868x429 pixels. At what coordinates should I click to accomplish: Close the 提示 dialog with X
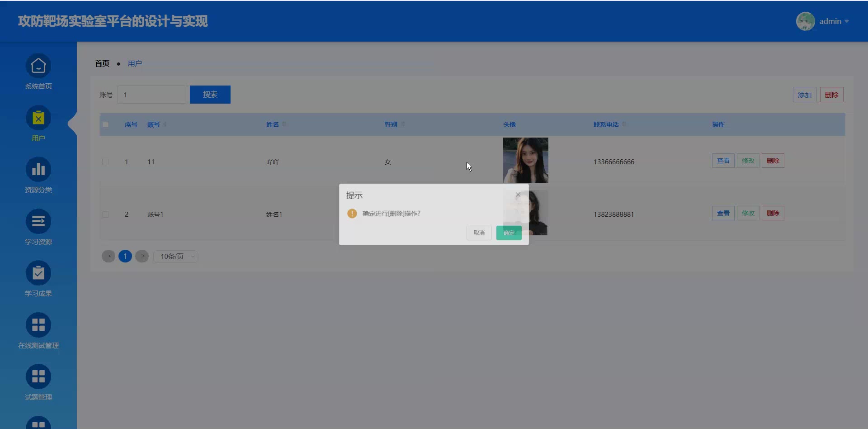(518, 195)
